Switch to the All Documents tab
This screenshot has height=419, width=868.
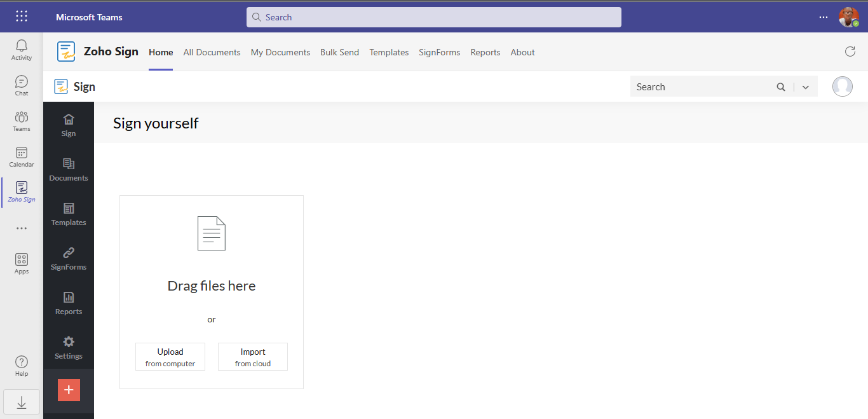pos(212,52)
